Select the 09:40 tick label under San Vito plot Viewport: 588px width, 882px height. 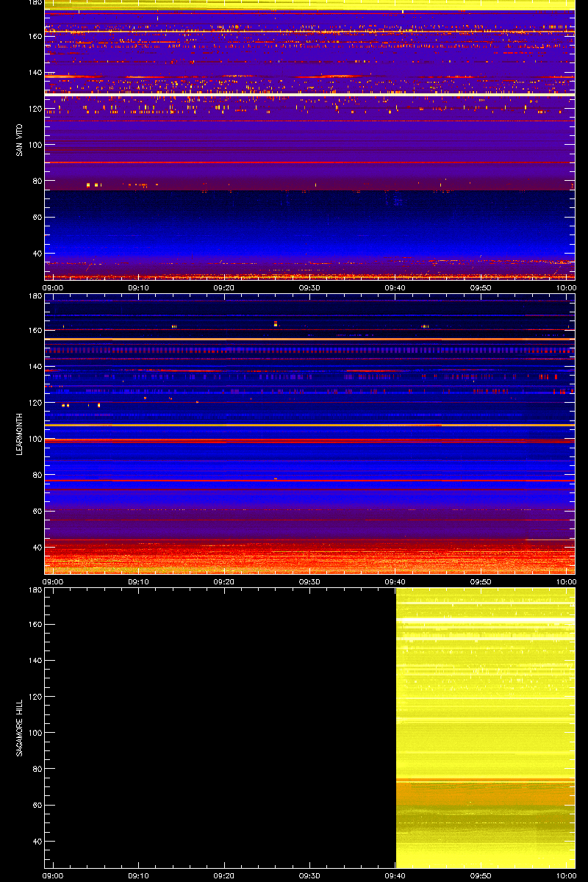pyautogui.click(x=395, y=287)
